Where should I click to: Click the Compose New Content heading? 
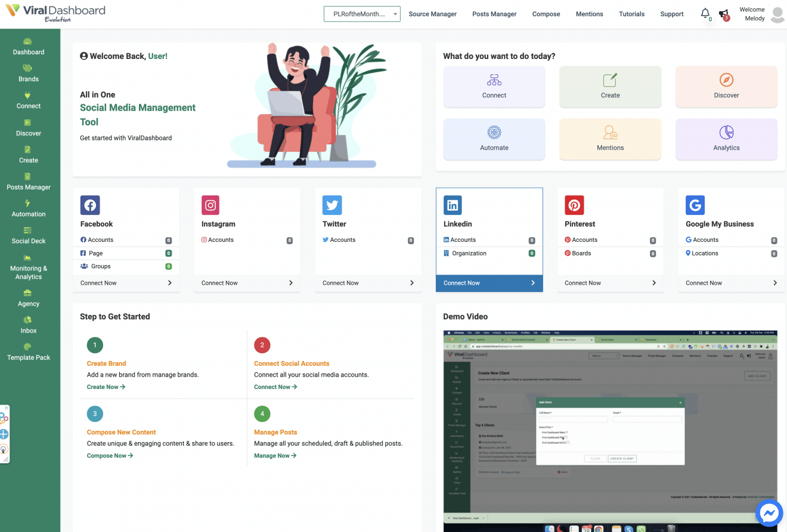pyautogui.click(x=121, y=433)
